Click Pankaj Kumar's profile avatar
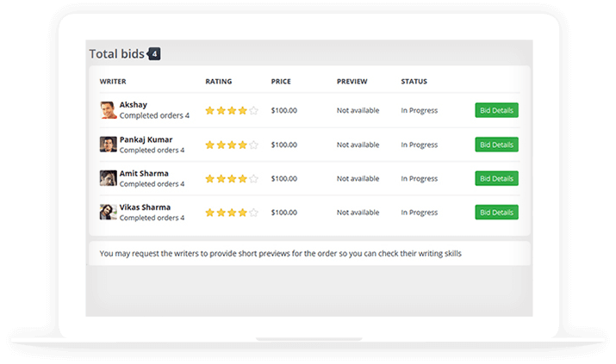The width and height of the screenshot is (616, 364). [x=109, y=145]
